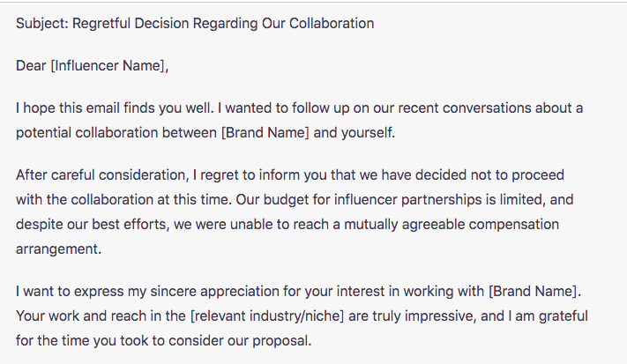Click 'I hope this email finds you well'

(115, 108)
